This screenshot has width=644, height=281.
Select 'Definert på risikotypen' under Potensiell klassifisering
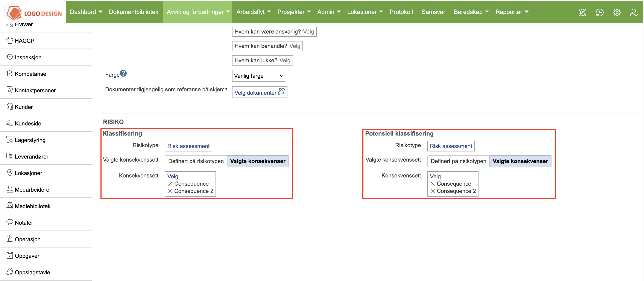[458, 161]
